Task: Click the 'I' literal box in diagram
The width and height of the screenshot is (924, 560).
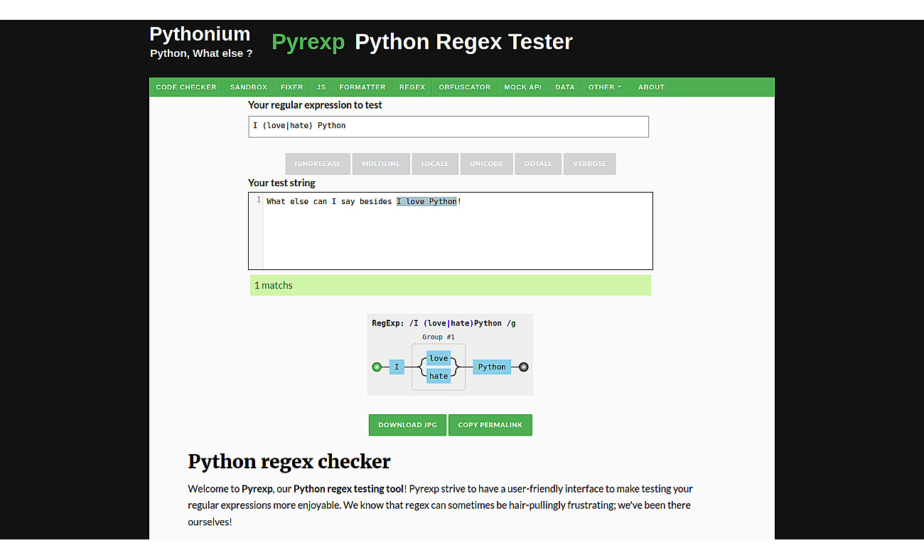Action: (x=397, y=367)
